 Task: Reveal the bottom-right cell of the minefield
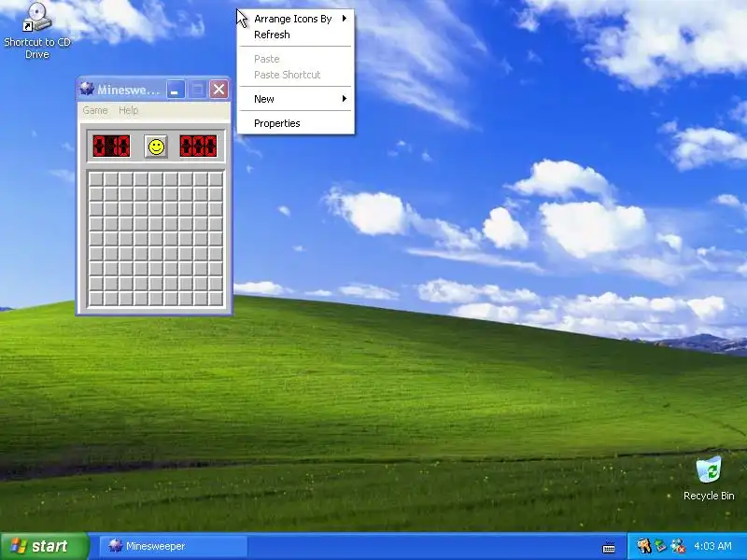point(216,298)
